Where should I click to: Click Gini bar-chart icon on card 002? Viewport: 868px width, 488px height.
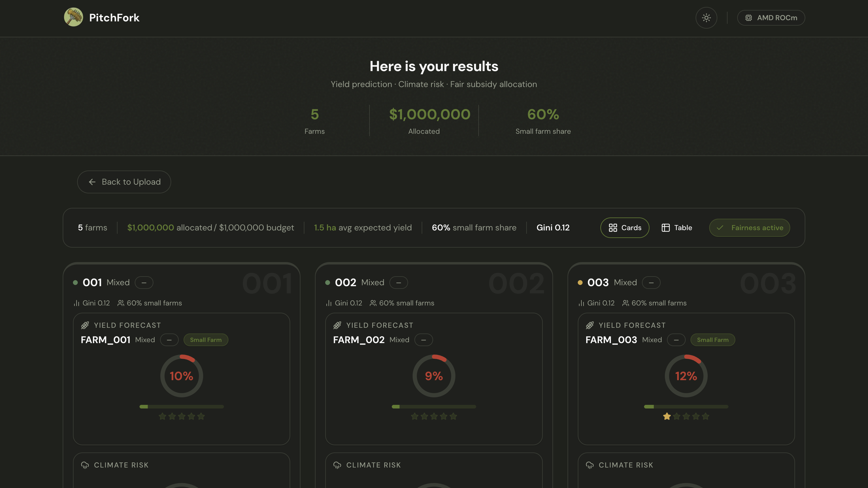(329, 303)
